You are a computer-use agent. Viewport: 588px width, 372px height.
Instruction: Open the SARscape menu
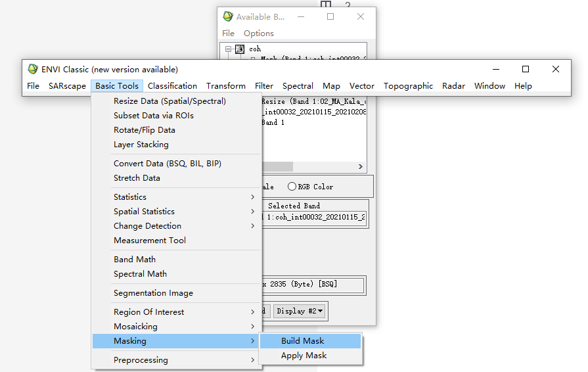pos(67,86)
